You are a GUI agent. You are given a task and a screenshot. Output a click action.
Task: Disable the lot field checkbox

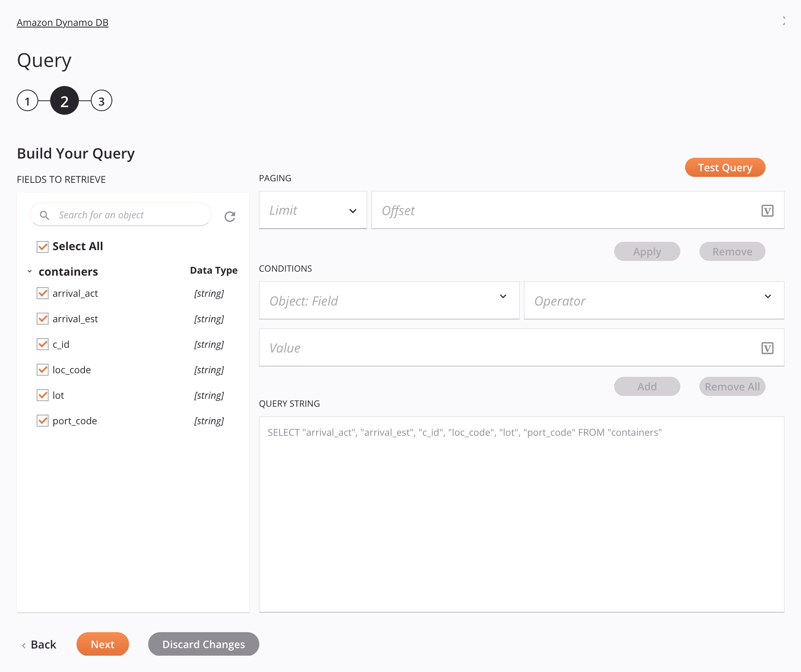[x=43, y=395]
